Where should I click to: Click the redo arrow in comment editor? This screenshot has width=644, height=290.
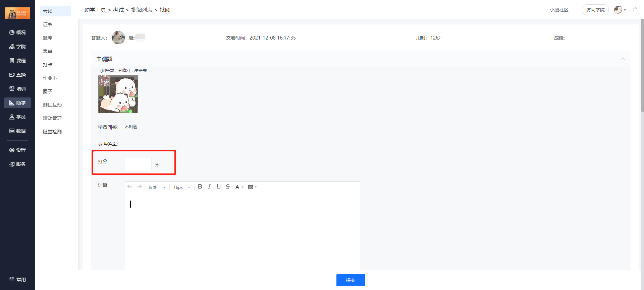click(x=139, y=187)
